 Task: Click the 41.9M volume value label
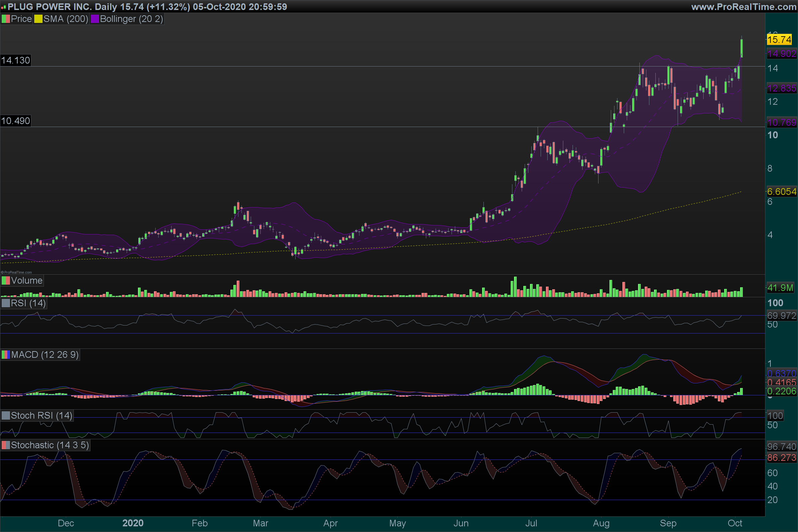pos(780,288)
